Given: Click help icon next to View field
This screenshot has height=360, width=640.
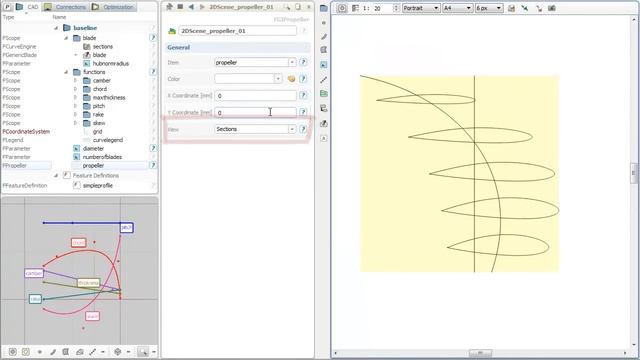Looking at the screenshot, I should (x=303, y=129).
